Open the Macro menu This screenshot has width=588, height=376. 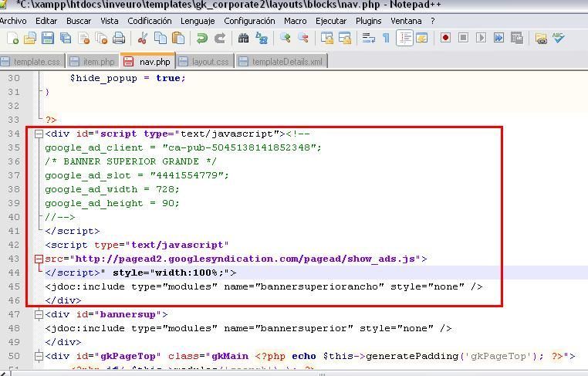[x=295, y=21]
